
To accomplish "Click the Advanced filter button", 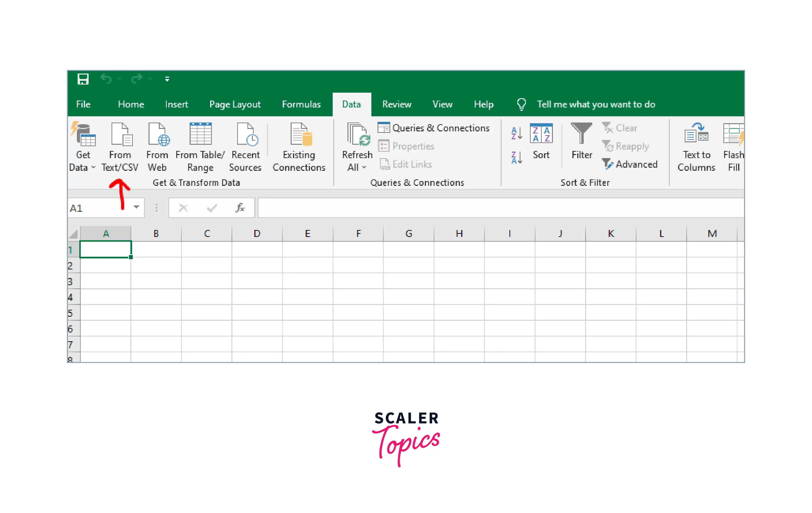I will tap(630, 164).
